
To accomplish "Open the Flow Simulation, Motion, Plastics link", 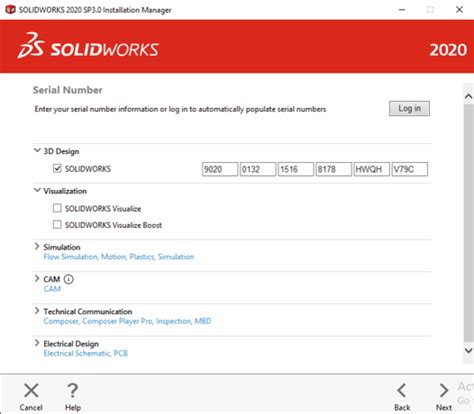I will tap(119, 257).
